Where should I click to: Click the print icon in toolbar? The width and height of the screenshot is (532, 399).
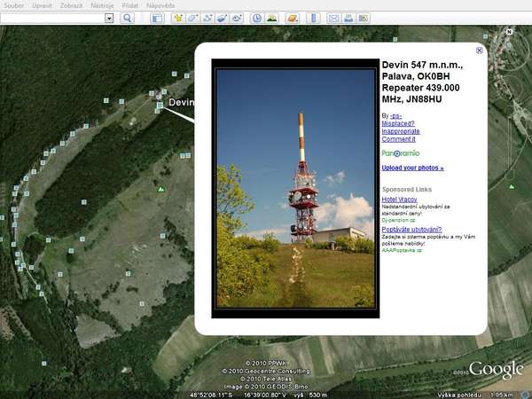348,18
